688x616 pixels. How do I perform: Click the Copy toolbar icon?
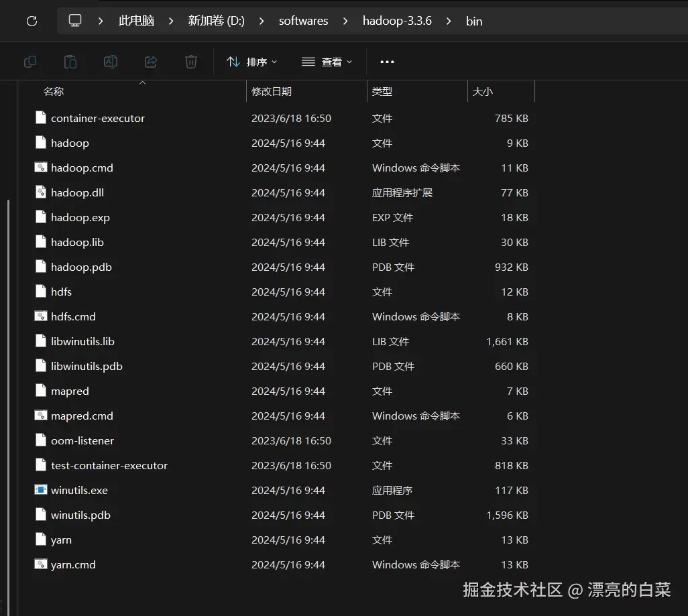30,62
